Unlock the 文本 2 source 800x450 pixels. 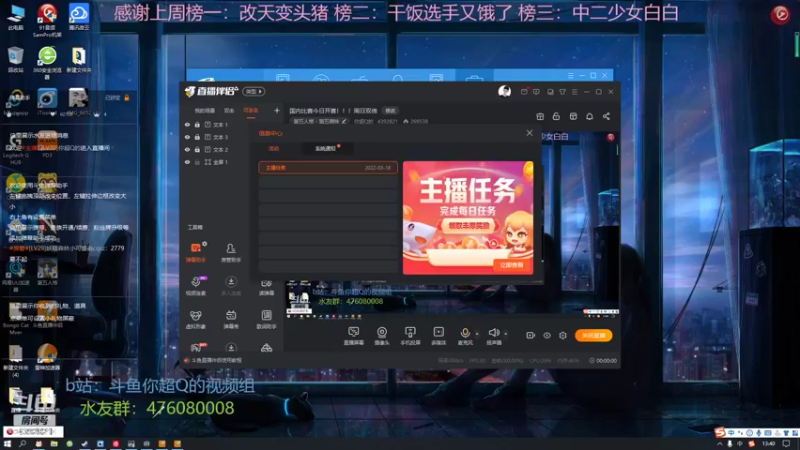(x=197, y=149)
